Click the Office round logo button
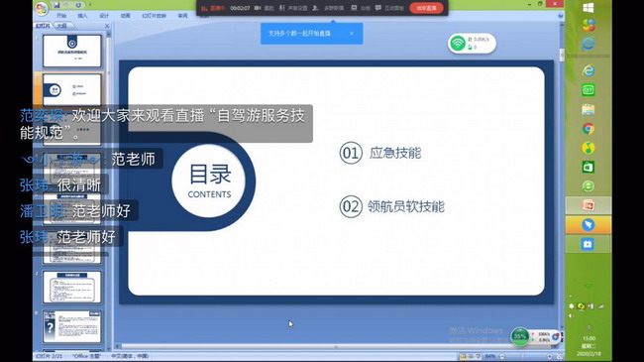 41,8
